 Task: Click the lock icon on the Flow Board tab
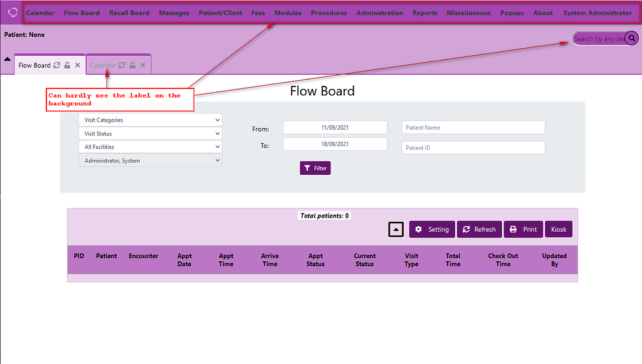tap(66, 65)
